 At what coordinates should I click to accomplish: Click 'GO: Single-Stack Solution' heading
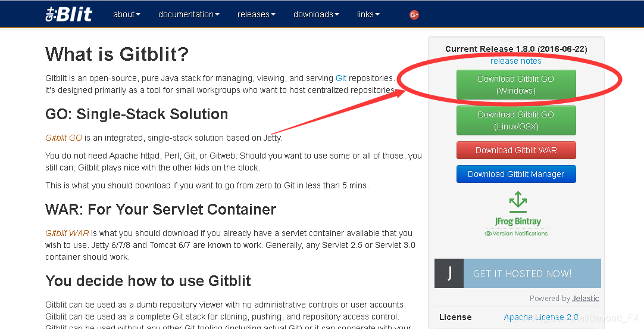[x=136, y=114]
